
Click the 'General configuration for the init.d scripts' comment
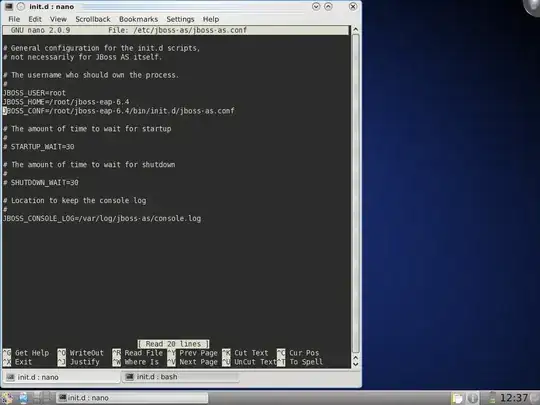click(x=102, y=48)
